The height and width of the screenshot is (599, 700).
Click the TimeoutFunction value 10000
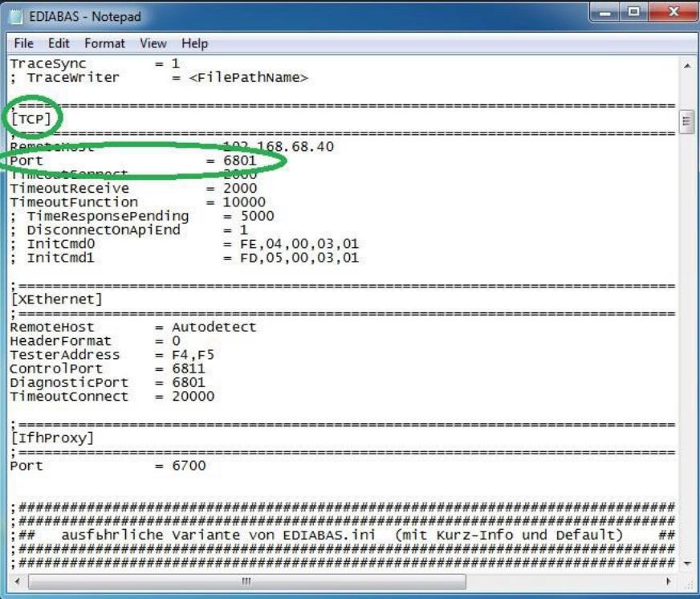pyautogui.click(x=244, y=202)
